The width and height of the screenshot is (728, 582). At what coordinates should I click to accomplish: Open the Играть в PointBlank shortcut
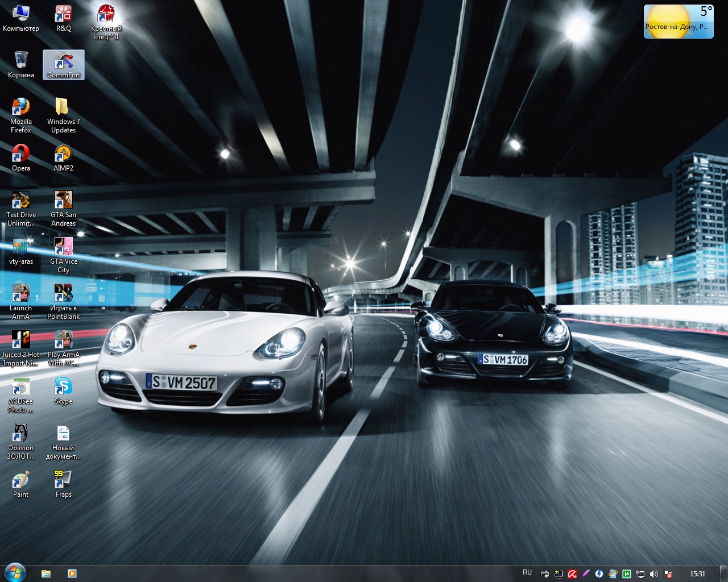[63, 302]
